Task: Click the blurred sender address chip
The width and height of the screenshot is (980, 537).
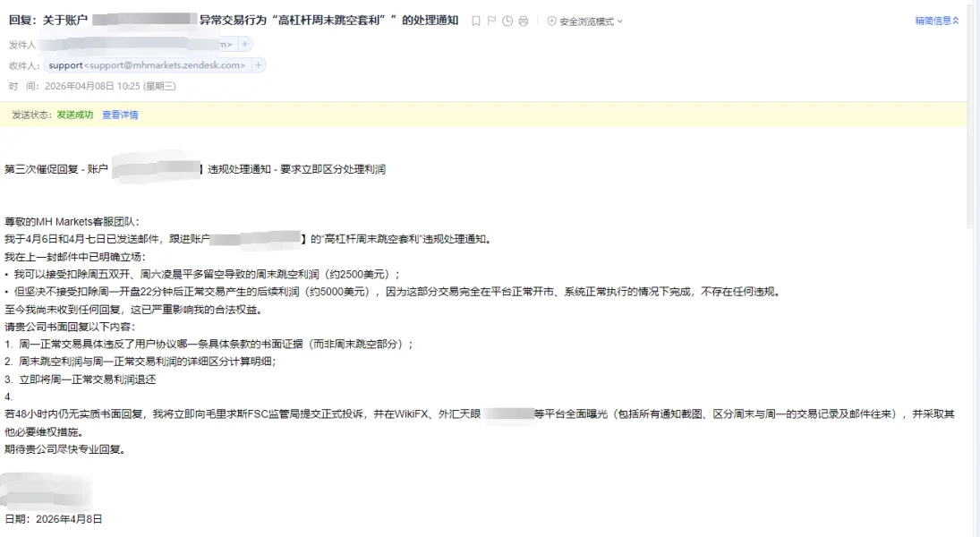Action: point(136,45)
